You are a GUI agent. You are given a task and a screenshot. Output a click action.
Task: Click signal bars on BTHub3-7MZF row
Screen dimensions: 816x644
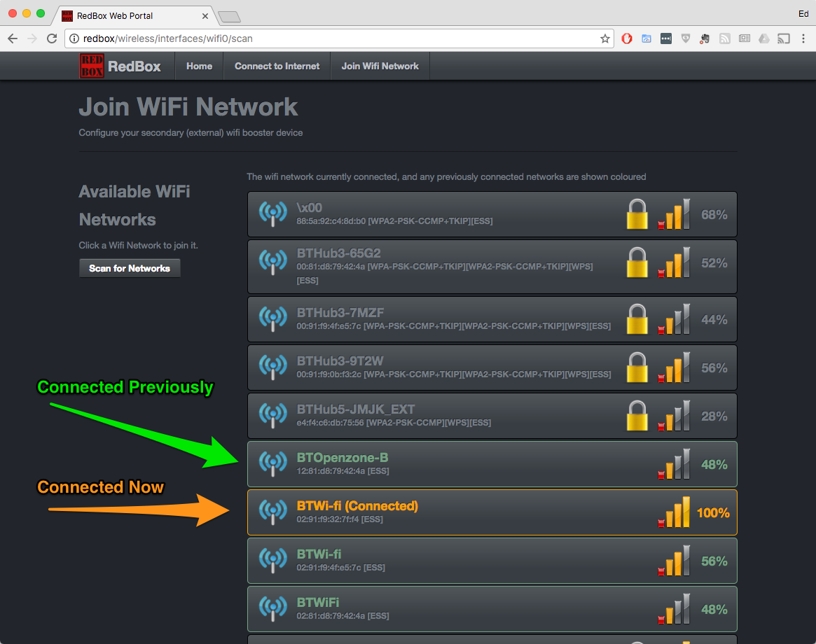point(674,319)
